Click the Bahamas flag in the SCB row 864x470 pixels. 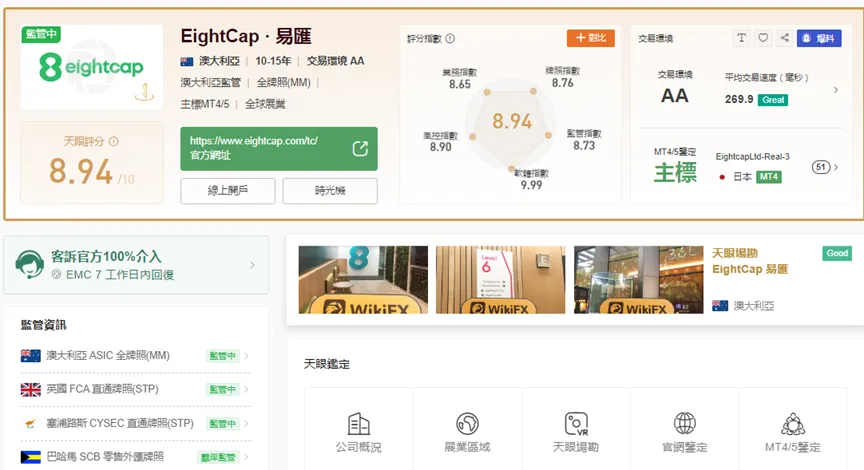(x=30, y=457)
